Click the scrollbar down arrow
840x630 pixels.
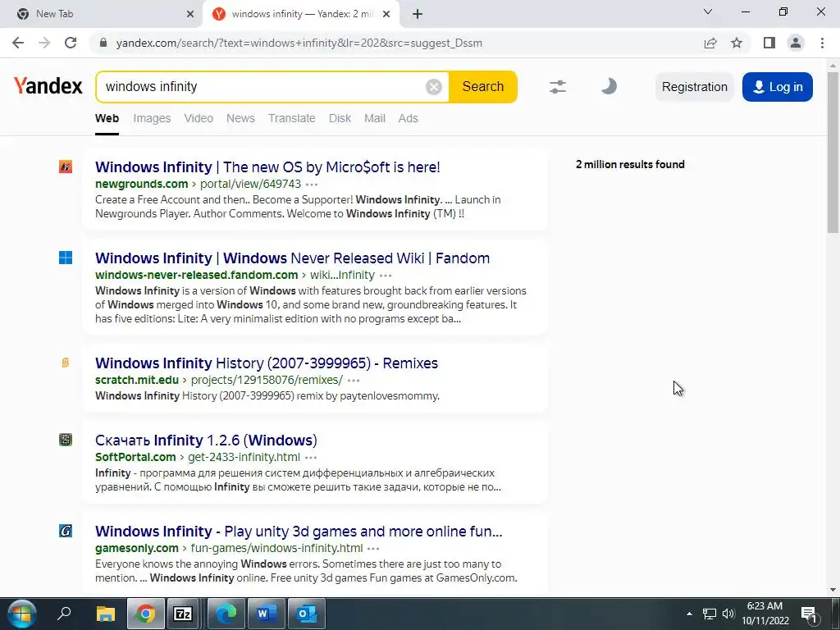click(833, 590)
